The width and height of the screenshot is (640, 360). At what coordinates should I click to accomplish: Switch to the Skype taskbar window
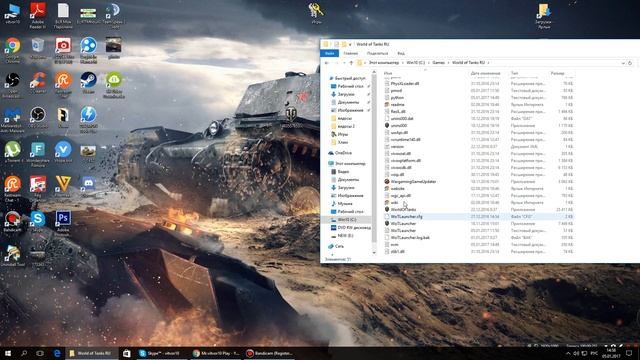162,353
